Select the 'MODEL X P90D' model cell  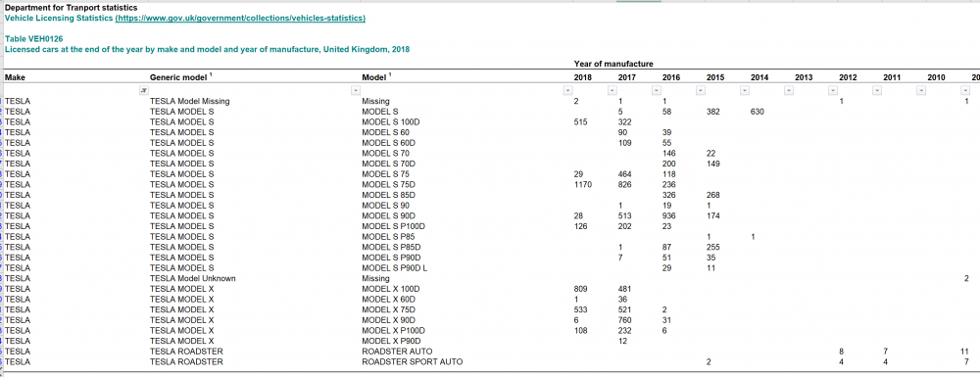coord(391,341)
